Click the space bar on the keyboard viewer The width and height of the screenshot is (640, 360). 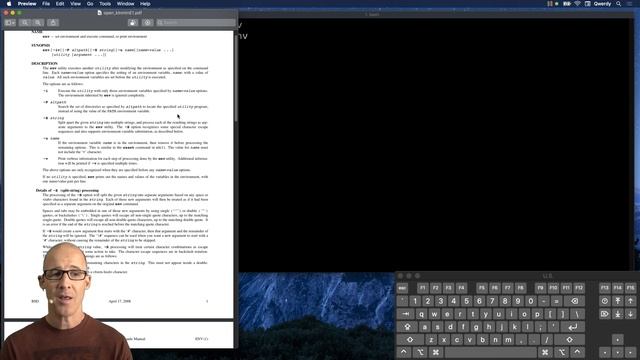click(491, 352)
